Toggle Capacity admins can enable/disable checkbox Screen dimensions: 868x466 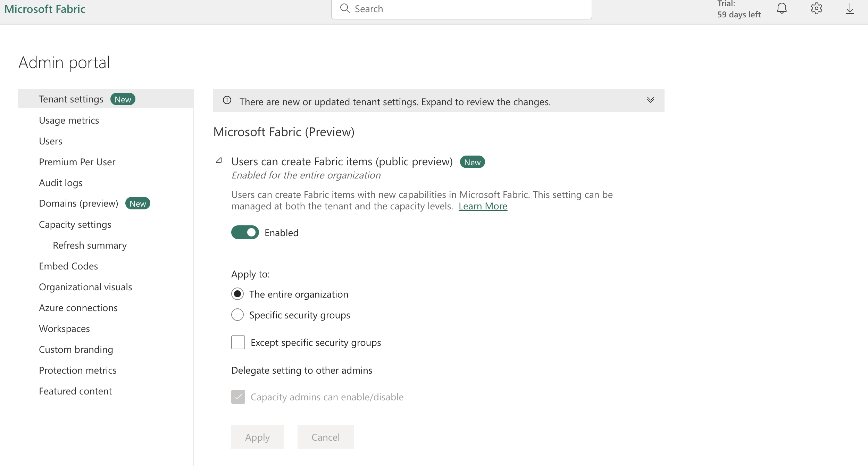(238, 397)
